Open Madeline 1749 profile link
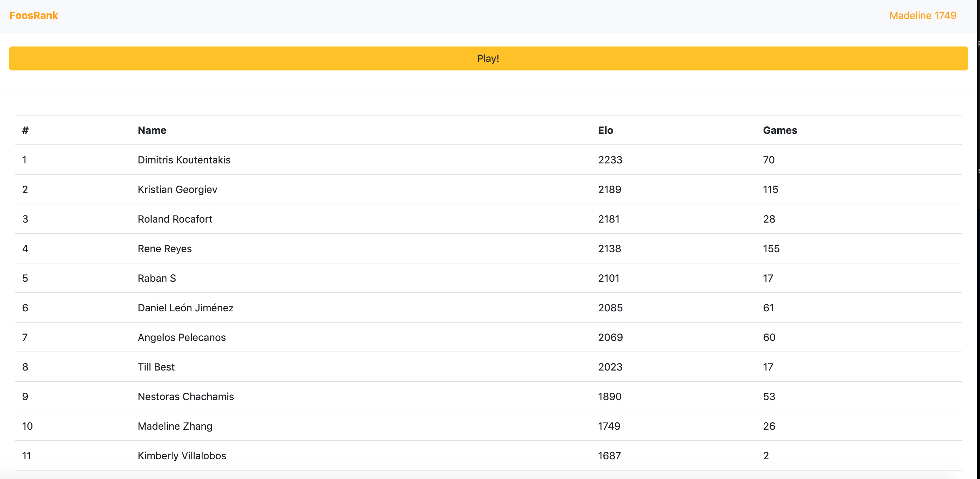 pyautogui.click(x=922, y=15)
